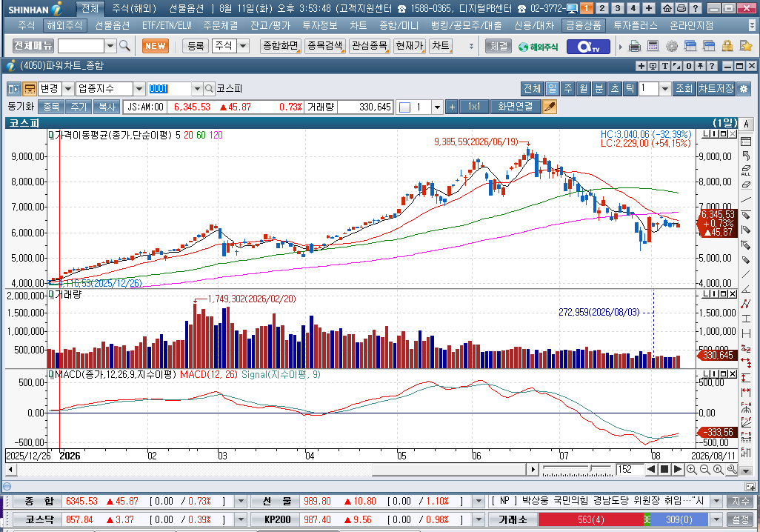760x532 pixels.
Task: Open the gear settings icon in the toolbar
Action: pos(671,46)
